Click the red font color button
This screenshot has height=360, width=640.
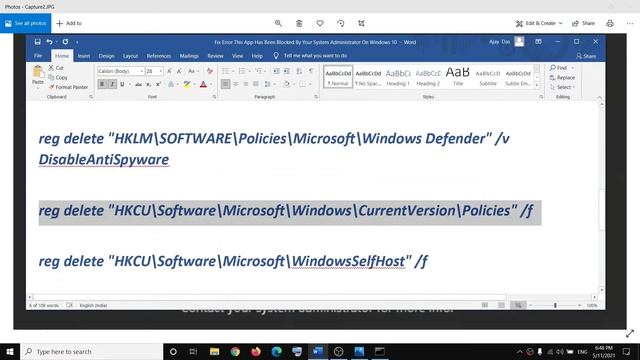tap(203, 84)
